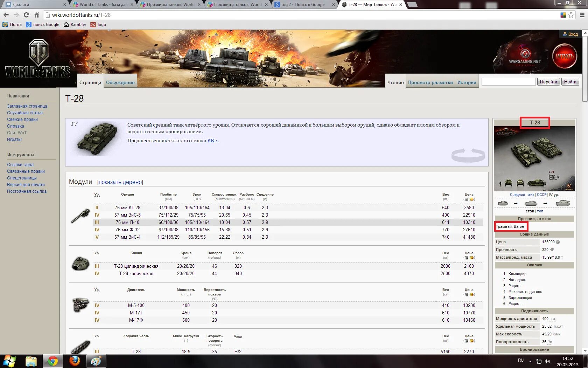Focus the wiki search input field
Viewport: 588px width, 368px height.
point(509,82)
